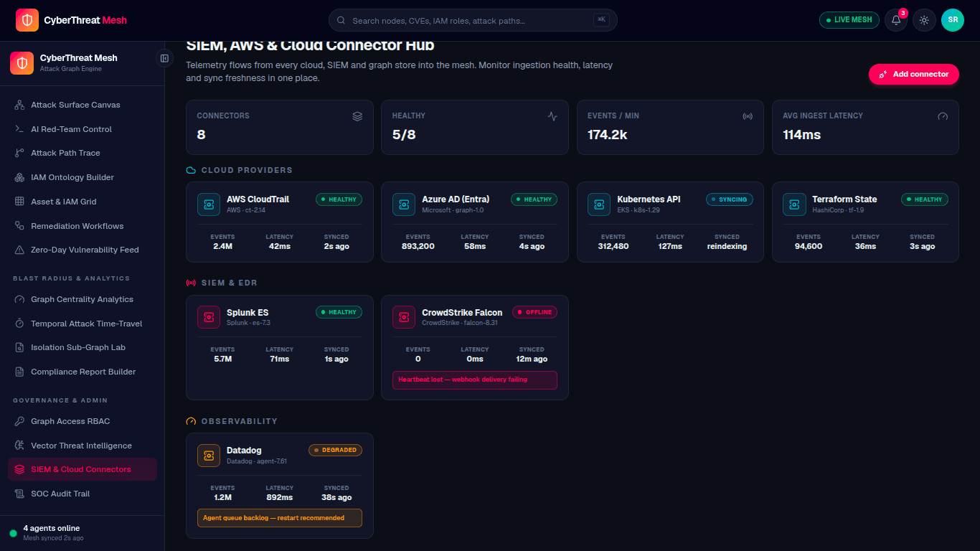
Task: Click Datadog DEGRADED status badge
Action: tap(336, 450)
